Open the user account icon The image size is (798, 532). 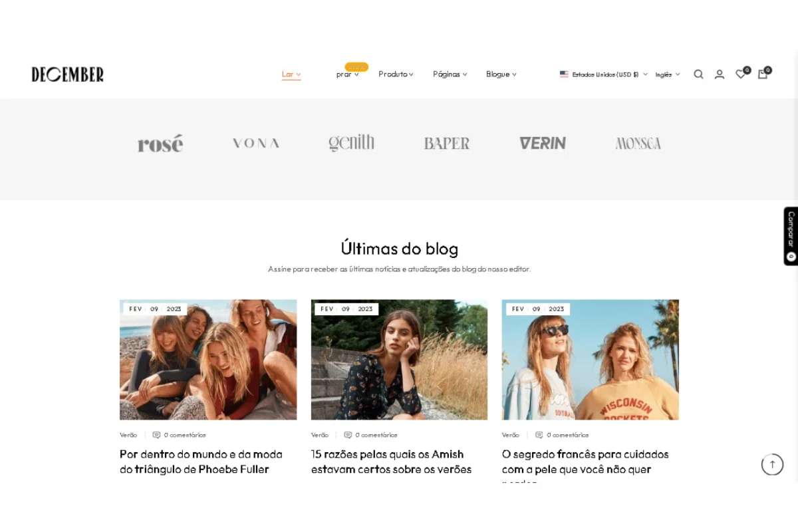[x=720, y=74]
